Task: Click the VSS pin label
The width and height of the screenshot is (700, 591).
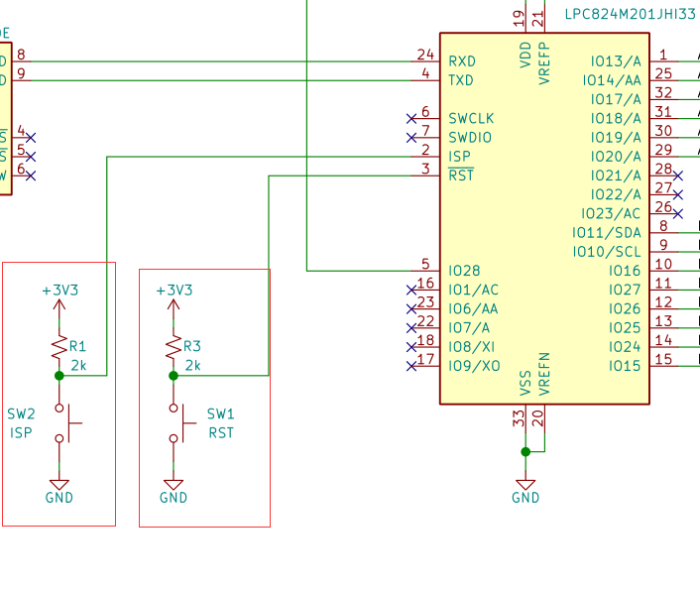Action: (x=525, y=383)
